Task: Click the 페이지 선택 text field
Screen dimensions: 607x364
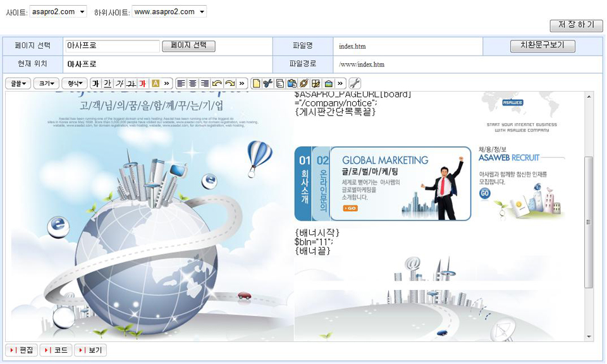Action: pyautogui.click(x=113, y=46)
